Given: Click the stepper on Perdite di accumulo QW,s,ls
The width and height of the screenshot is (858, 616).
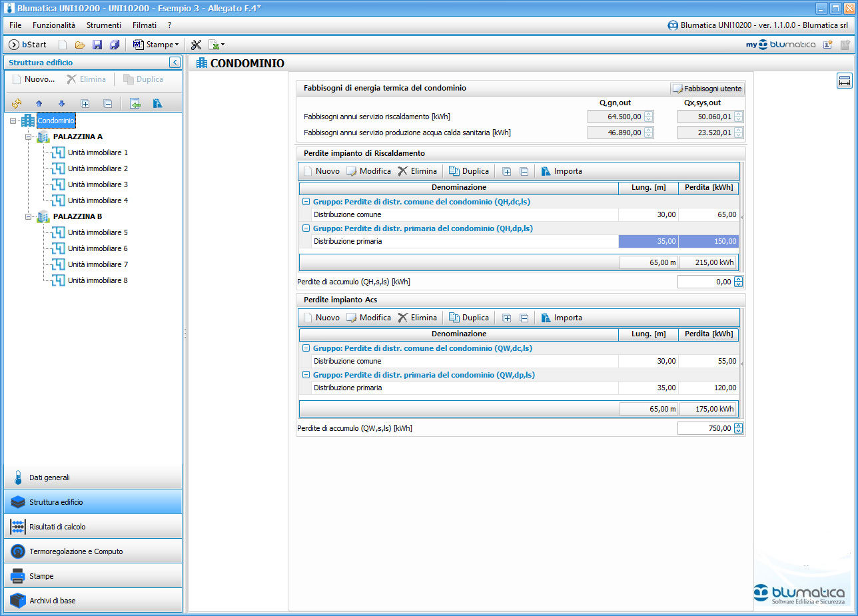Looking at the screenshot, I should point(738,428).
